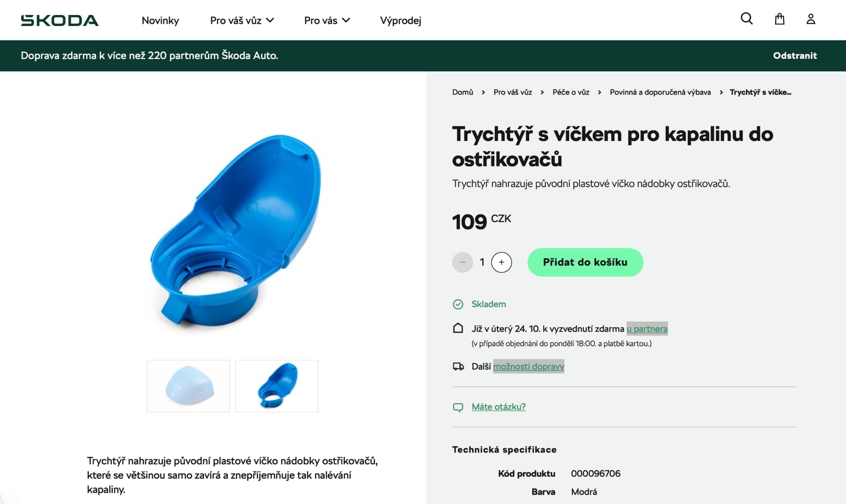
Task: Open the search icon in header
Action: pyautogui.click(x=746, y=19)
